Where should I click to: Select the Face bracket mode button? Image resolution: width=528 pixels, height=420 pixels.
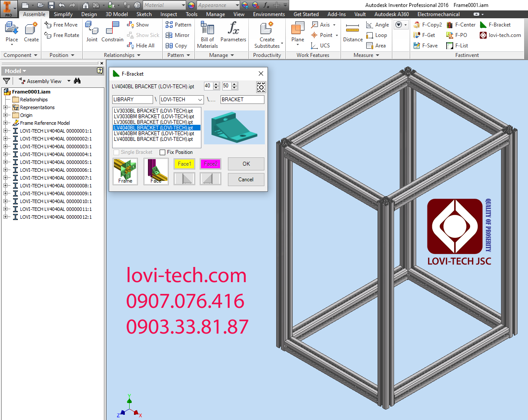pyautogui.click(x=156, y=171)
